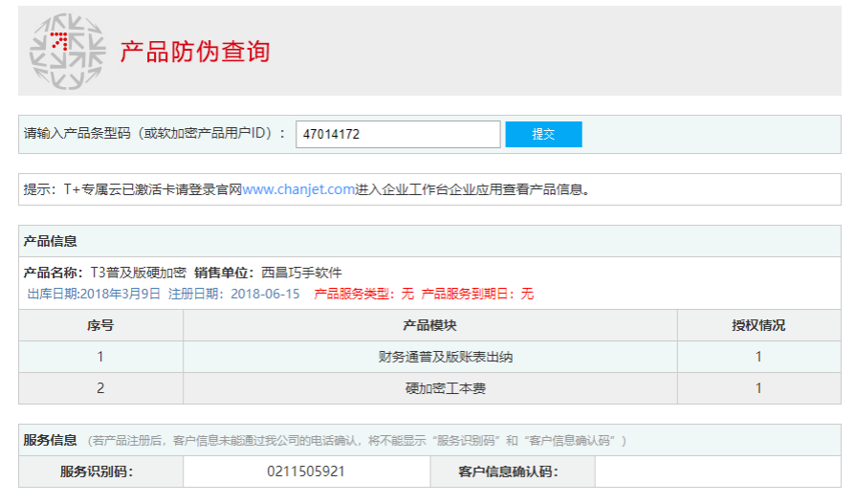Select service code 0211505921

click(x=306, y=471)
